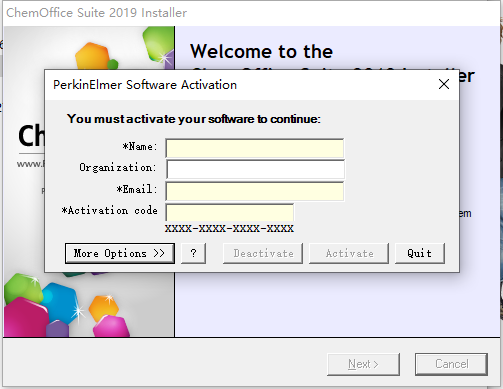The image size is (503, 389).
Task: Close the PerkinElmer Software Activation dialog
Action: [444, 84]
